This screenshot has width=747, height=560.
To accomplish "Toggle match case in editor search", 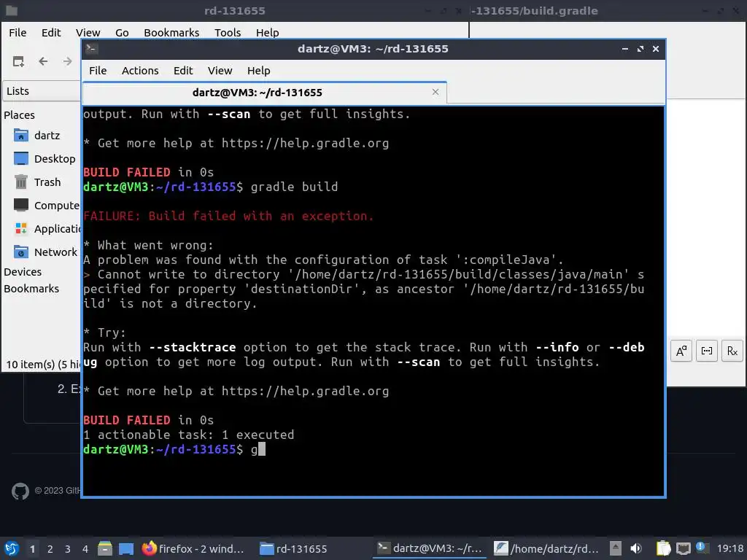I will pos(681,351).
